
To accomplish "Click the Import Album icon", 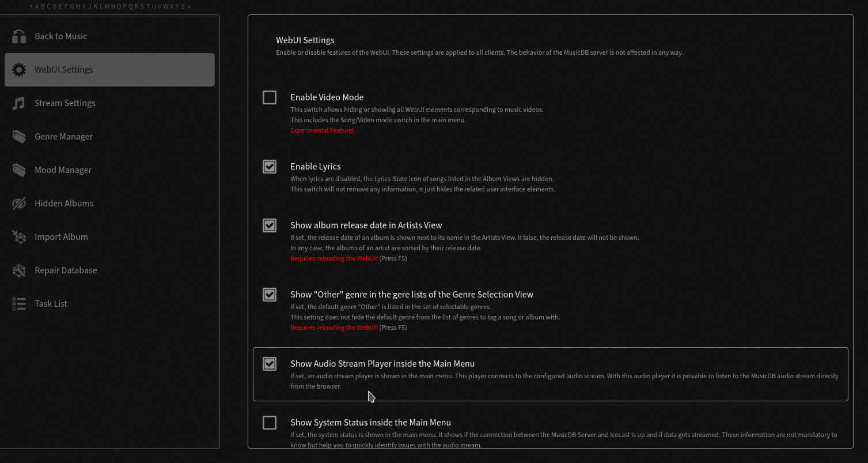I will click(x=19, y=237).
